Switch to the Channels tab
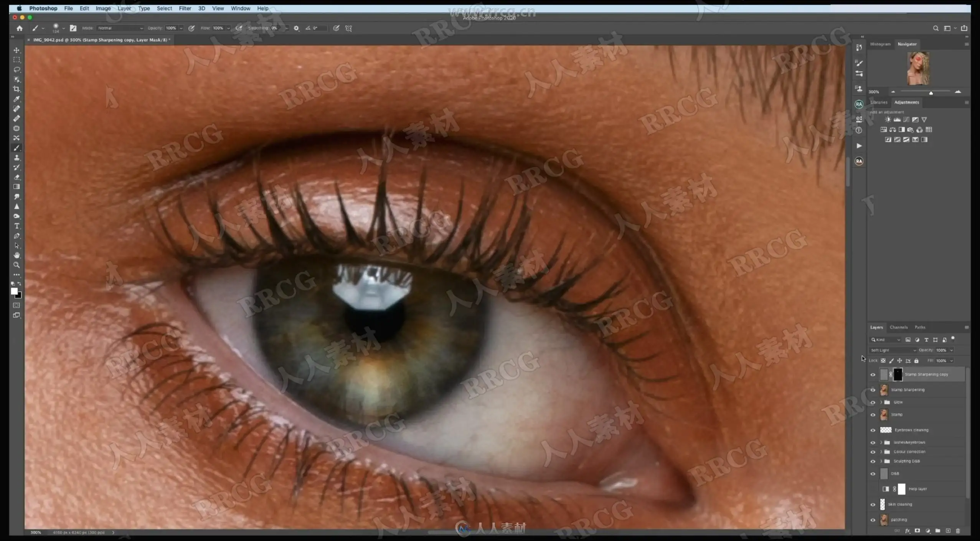This screenshot has width=980, height=541. 898,327
